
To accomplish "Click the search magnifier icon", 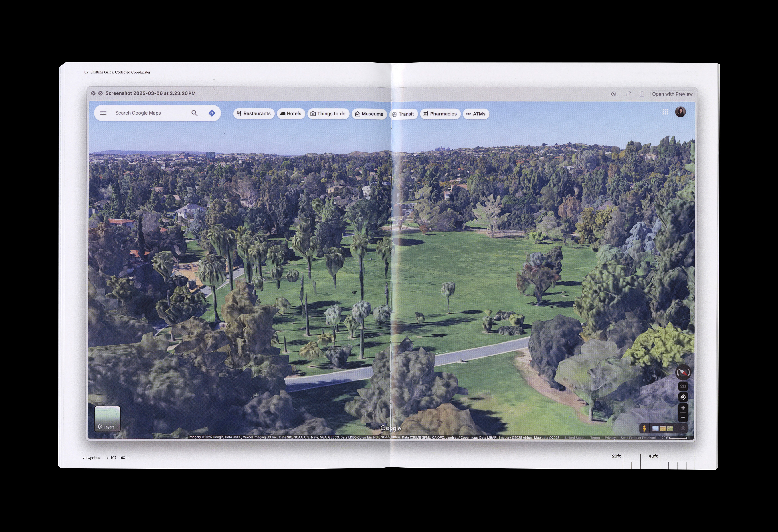I will [194, 113].
